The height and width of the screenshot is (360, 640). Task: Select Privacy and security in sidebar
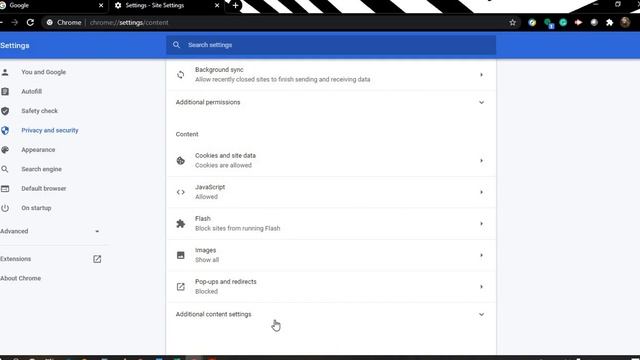(x=50, y=130)
